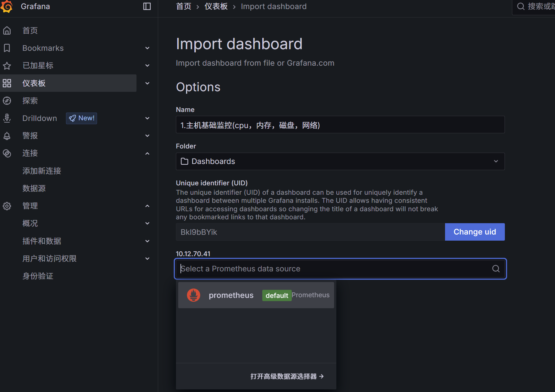Open 警报 in the sidebar
This screenshot has height=392, width=555.
pos(30,136)
